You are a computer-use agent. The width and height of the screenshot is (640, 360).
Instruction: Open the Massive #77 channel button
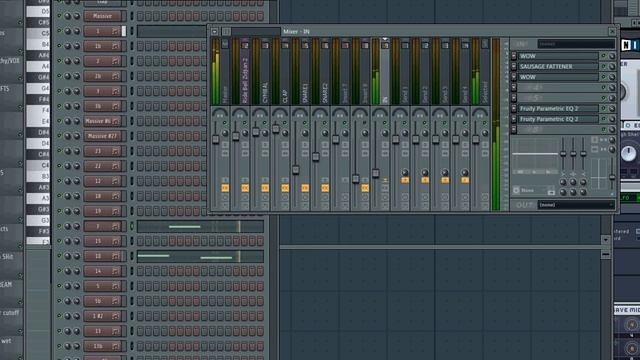pyautogui.click(x=102, y=136)
